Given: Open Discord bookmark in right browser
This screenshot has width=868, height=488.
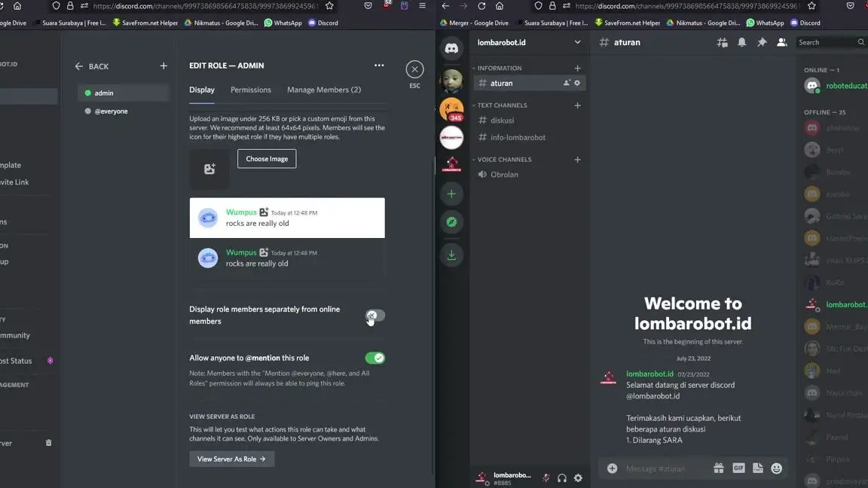Looking at the screenshot, I should (x=805, y=23).
